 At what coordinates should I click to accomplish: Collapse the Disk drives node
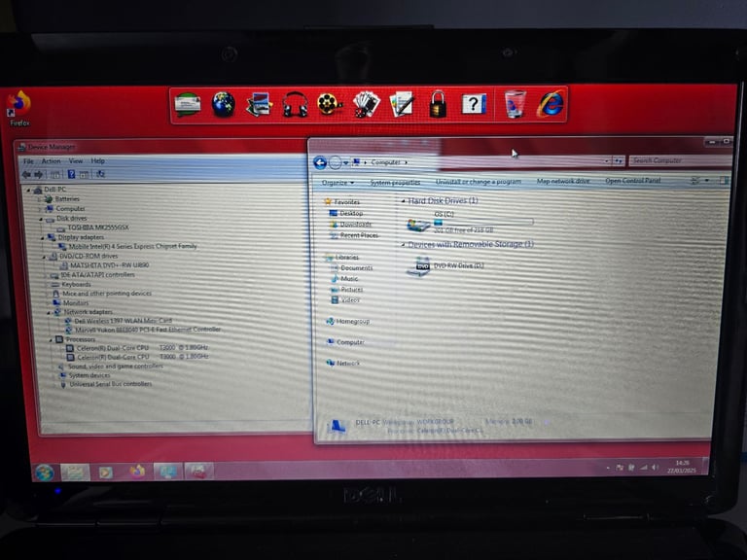[41, 219]
